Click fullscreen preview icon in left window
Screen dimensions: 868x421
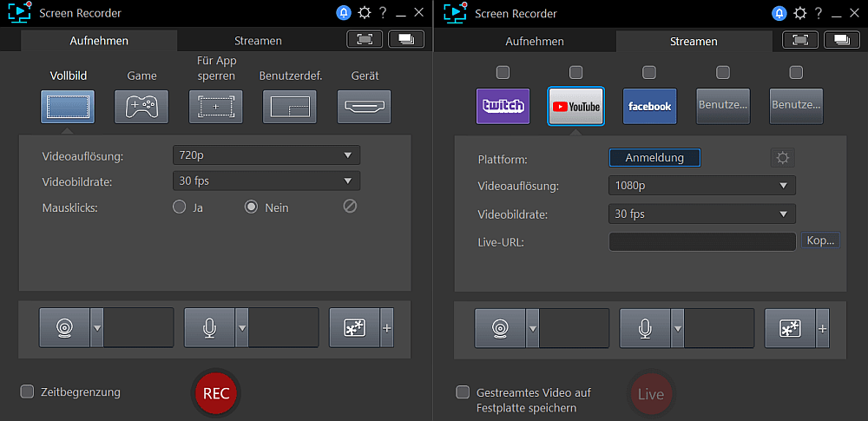[365, 39]
